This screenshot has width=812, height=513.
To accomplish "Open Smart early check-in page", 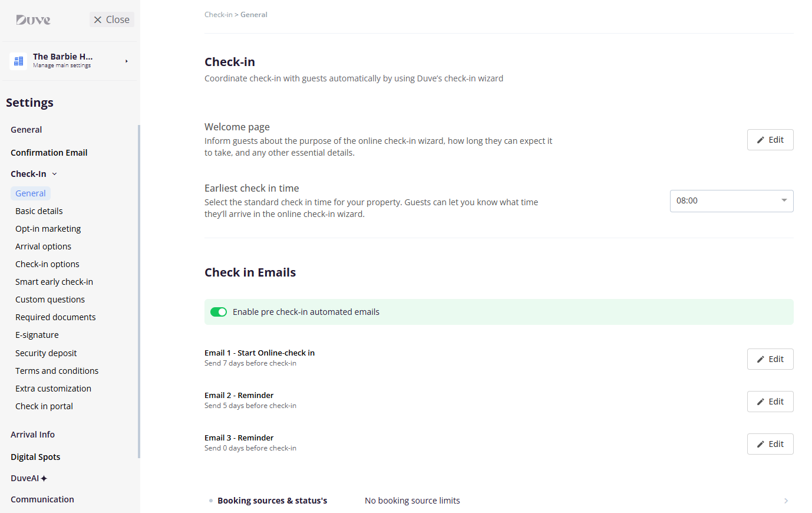I will 54,282.
